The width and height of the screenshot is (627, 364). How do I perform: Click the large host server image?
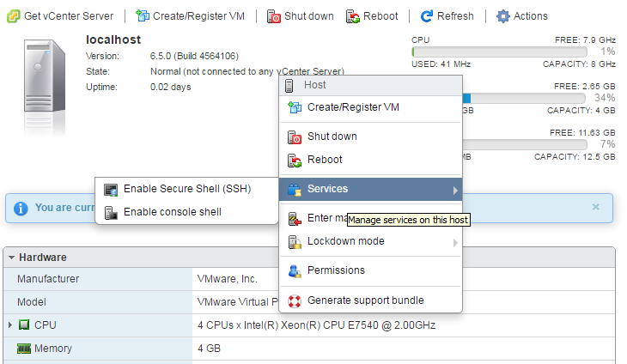[x=45, y=76]
